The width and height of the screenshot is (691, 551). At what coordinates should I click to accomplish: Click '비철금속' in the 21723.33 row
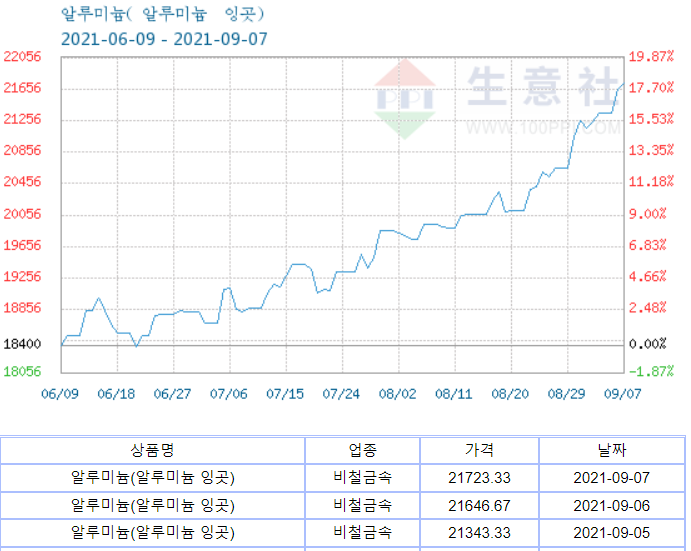(362, 477)
